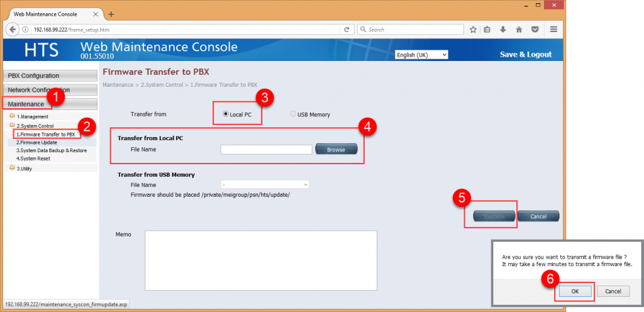
Task: Reload the page with the refresh icon
Action: [x=347, y=30]
